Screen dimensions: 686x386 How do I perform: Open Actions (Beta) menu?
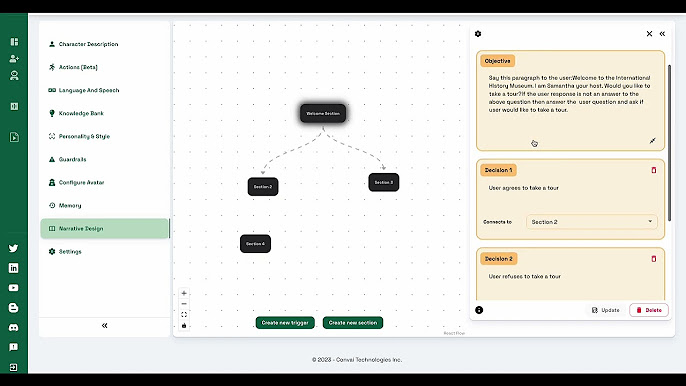[x=105, y=67]
